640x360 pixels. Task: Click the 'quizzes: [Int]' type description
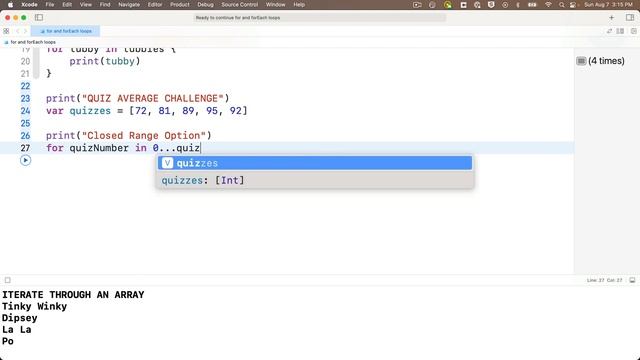tap(202, 180)
